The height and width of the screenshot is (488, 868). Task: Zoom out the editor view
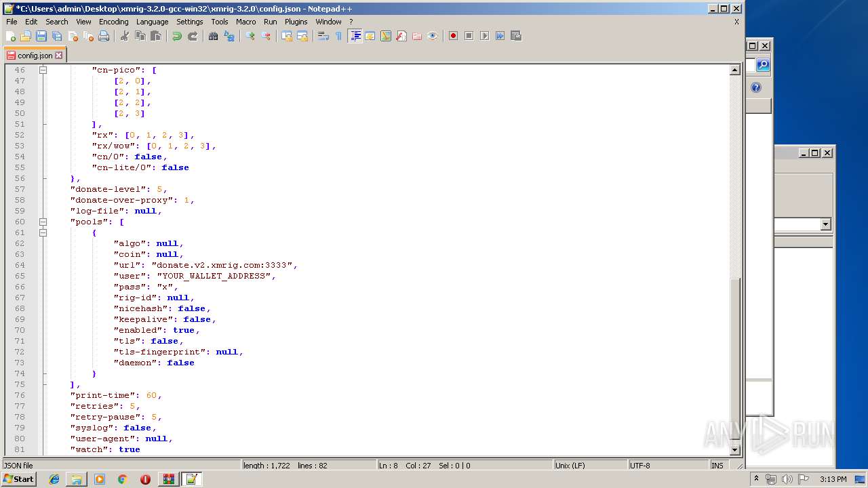click(266, 36)
